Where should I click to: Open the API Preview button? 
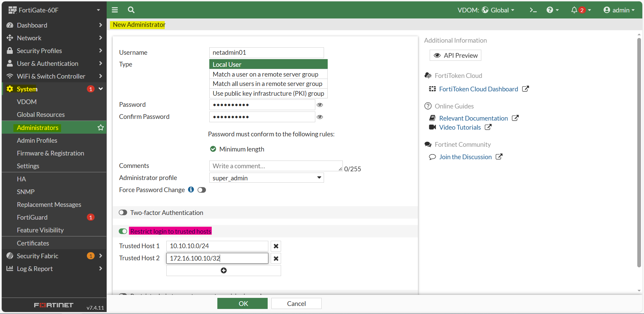(455, 55)
